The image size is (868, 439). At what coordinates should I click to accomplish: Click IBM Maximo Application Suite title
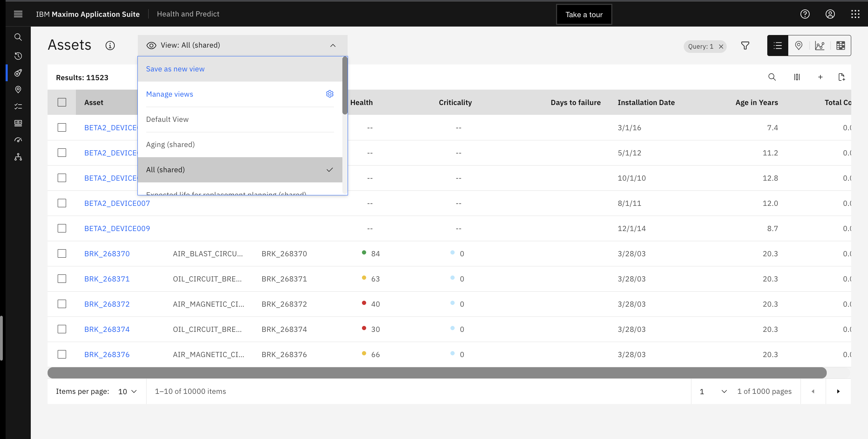click(88, 14)
